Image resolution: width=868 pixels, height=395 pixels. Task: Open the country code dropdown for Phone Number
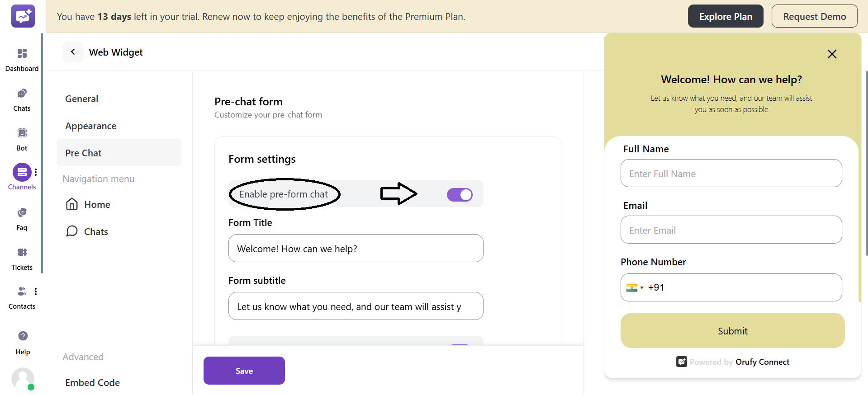tap(635, 287)
